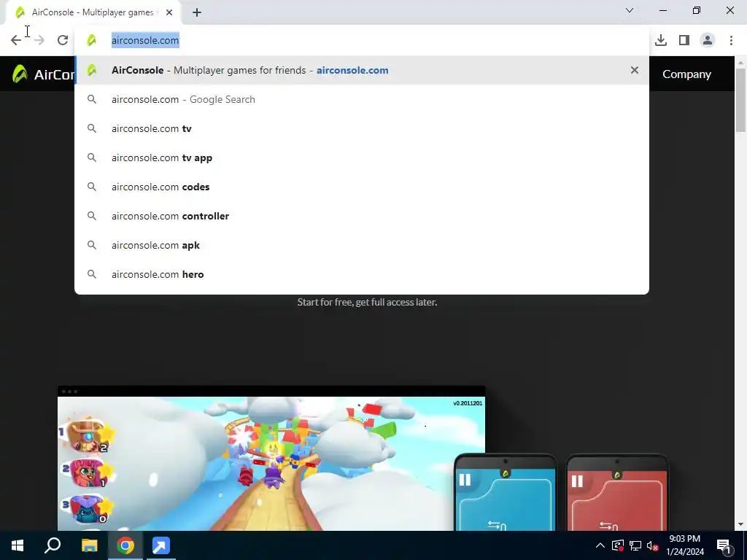Open File Explorer from taskbar
This screenshot has height=560, width=747.
pyautogui.click(x=89, y=545)
